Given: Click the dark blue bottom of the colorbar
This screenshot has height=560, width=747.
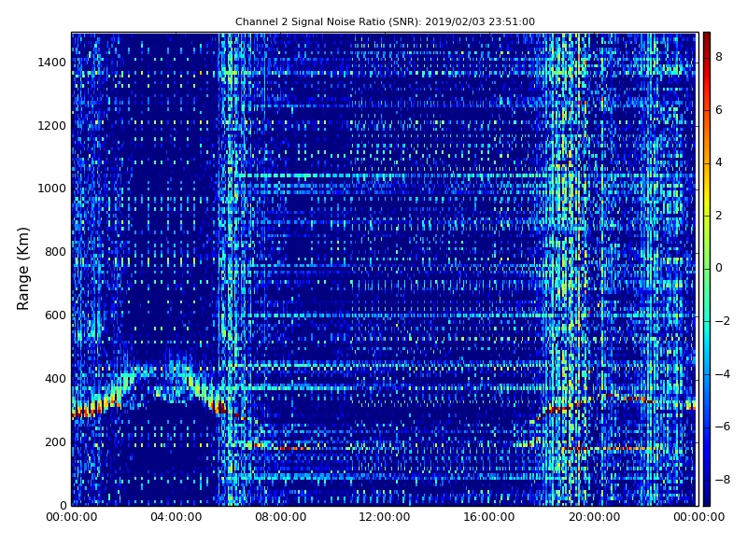Looking at the screenshot, I should coord(707,496).
